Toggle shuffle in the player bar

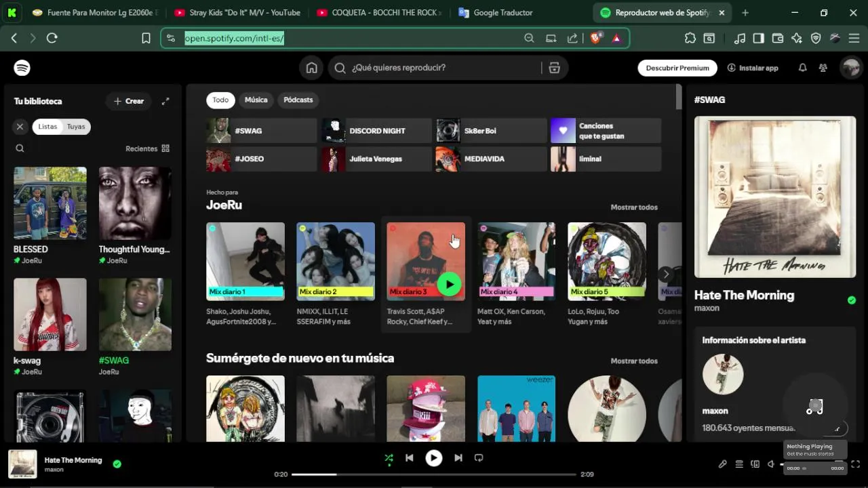click(389, 458)
